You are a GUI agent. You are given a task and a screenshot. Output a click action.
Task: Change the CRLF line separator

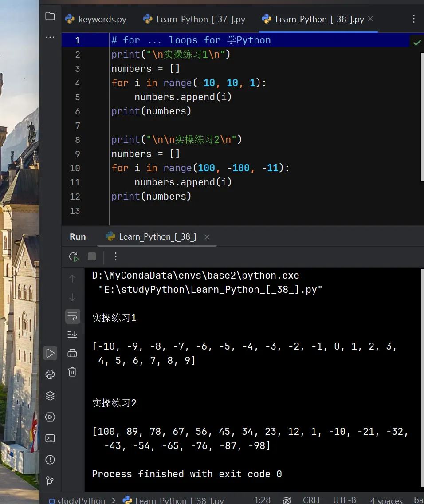pos(312,500)
